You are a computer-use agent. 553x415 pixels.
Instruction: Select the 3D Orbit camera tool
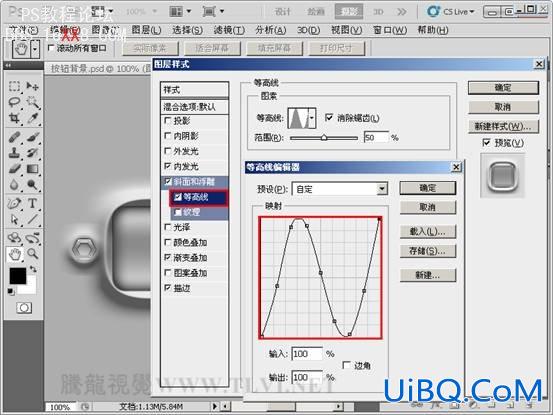click(x=32, y=238)
